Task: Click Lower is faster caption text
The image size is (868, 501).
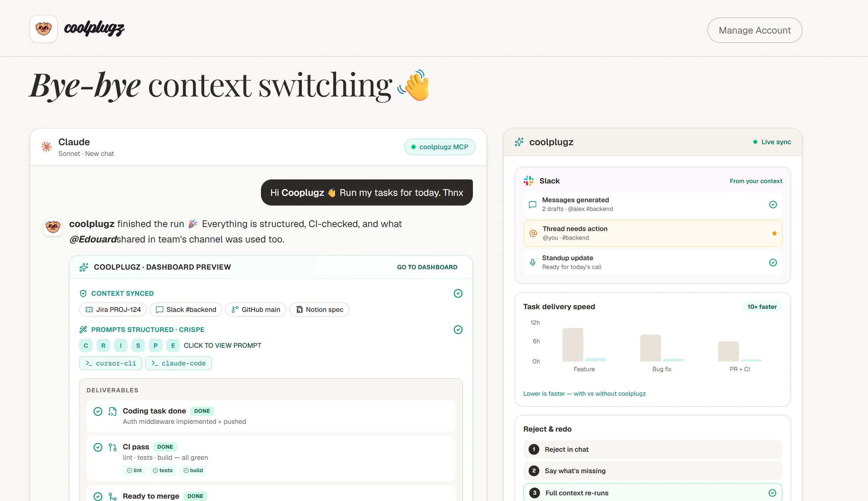Action: (584, 394)
